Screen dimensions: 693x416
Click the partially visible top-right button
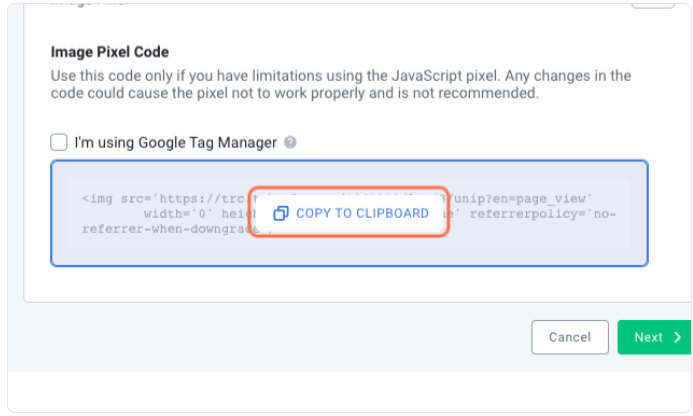tap(653, 4)
